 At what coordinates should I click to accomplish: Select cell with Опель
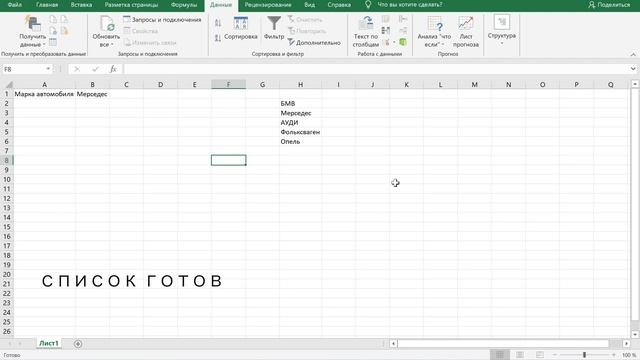point(300,142)
